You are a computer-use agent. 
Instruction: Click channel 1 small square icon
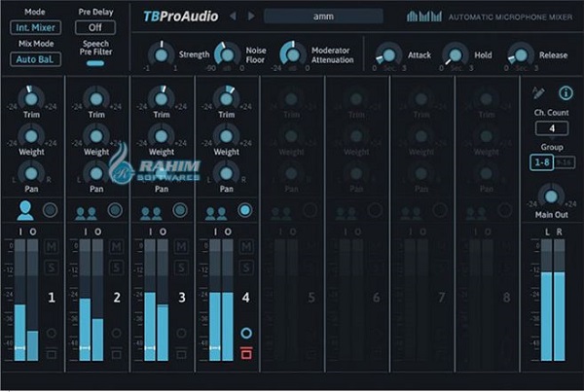click(52, 354)
